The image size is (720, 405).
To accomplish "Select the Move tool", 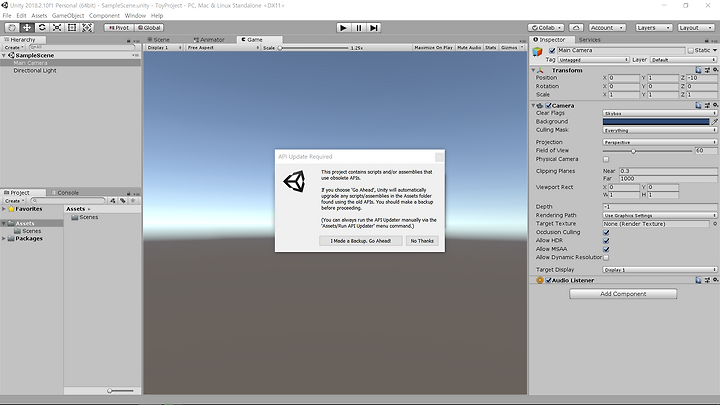I will click(27, 28).
